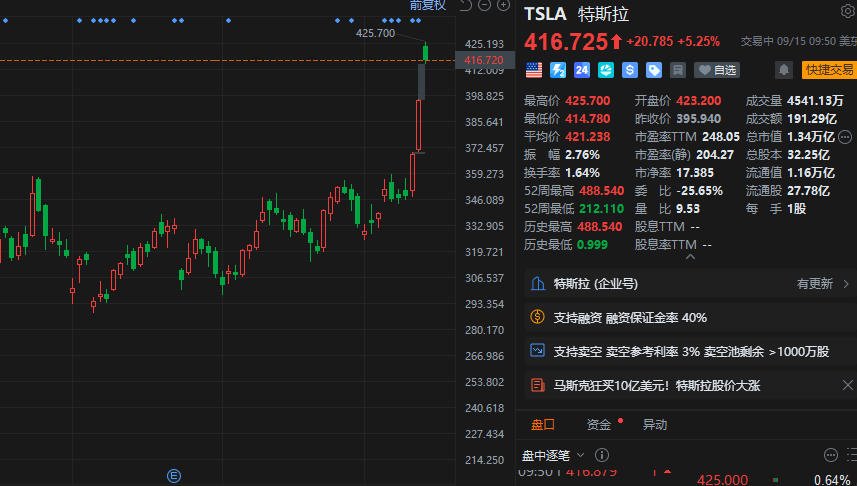Click the 总市值 1.34万亿 value
The height and width of the screenshot is (486, 857).
click(x=811, y=137)
